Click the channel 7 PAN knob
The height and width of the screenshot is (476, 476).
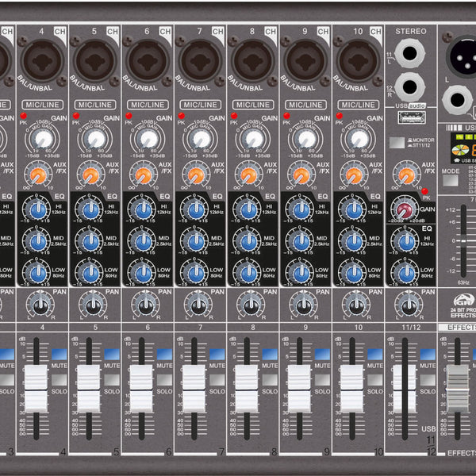pyautogui.click(x=198, y=305)
